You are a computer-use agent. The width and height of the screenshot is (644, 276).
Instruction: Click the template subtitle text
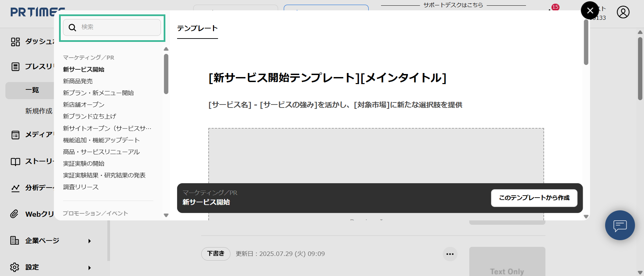pos(335,105)
